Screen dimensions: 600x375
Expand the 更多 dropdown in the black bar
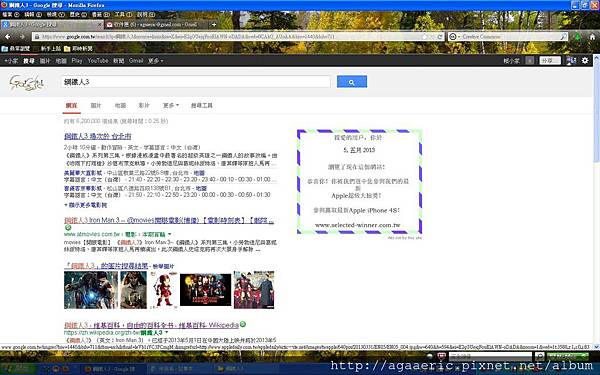(x=155, y=61)
